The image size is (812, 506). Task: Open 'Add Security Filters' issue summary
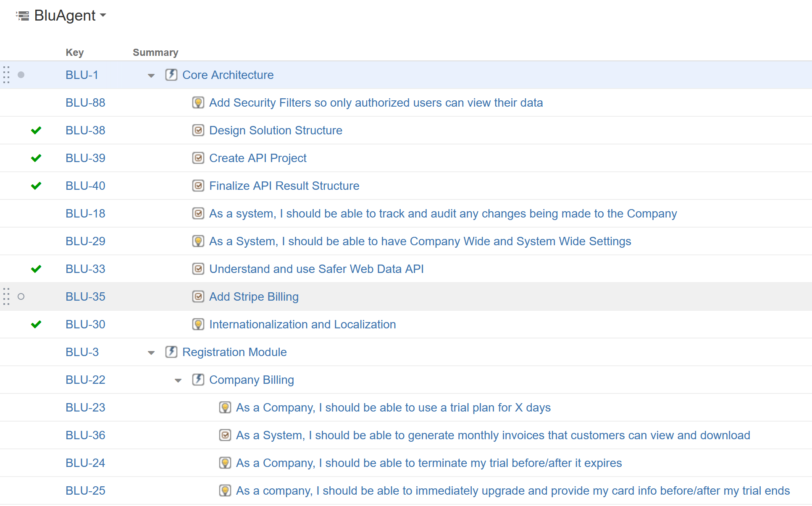pos(376,102)
